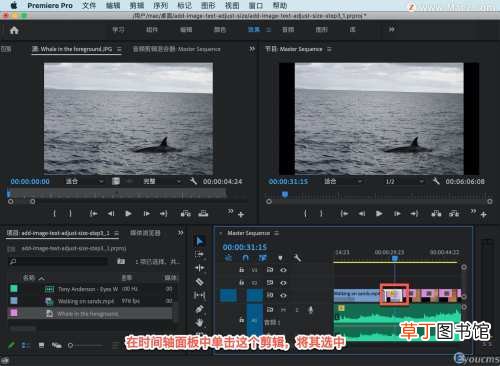Open the 帮助 menu
This screenshot has height=366, width=500.
(280, 5)
